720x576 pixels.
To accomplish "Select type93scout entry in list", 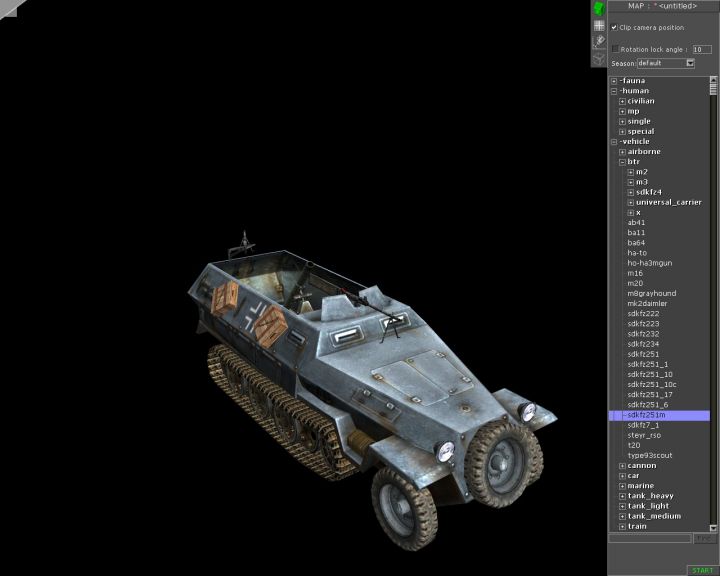I will [650, 455].
